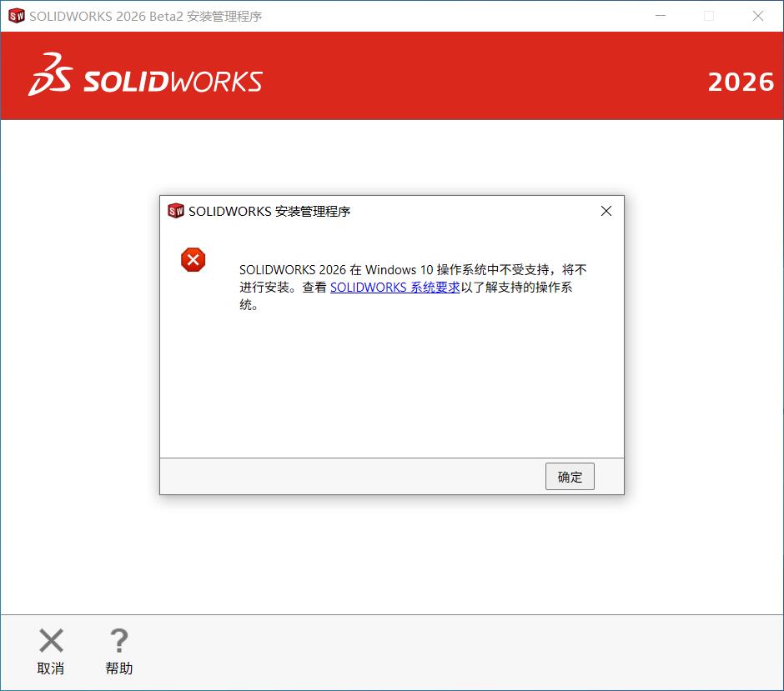This screenshot has height=691, width=784.
Task: Click the dialog title "SOLIDWORKS 安装管理程序"
Action: pyautogui.click(x=269, y=212)
